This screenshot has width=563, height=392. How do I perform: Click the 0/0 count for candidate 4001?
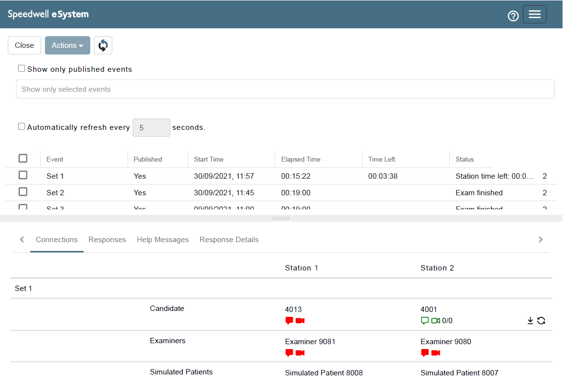[447, 321]
